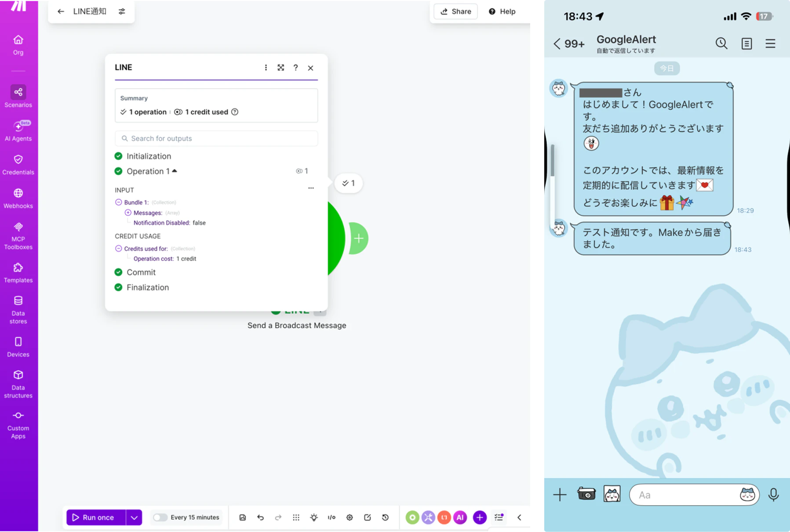The height and width of the screenshot is (532, 790).
Task: Collapse the bottom toolbar with the chevron
Action: 519,518
